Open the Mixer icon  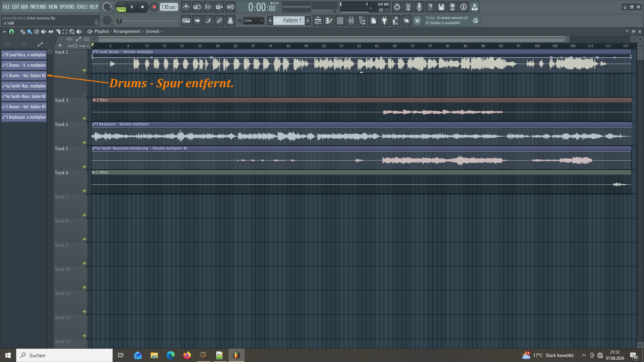tap(351, 21)
